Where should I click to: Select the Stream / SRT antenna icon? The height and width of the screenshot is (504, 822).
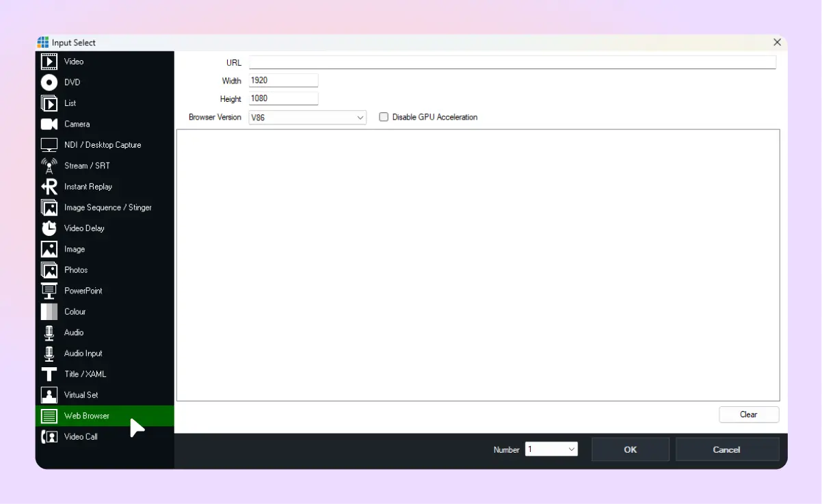[x=49, y=166]
